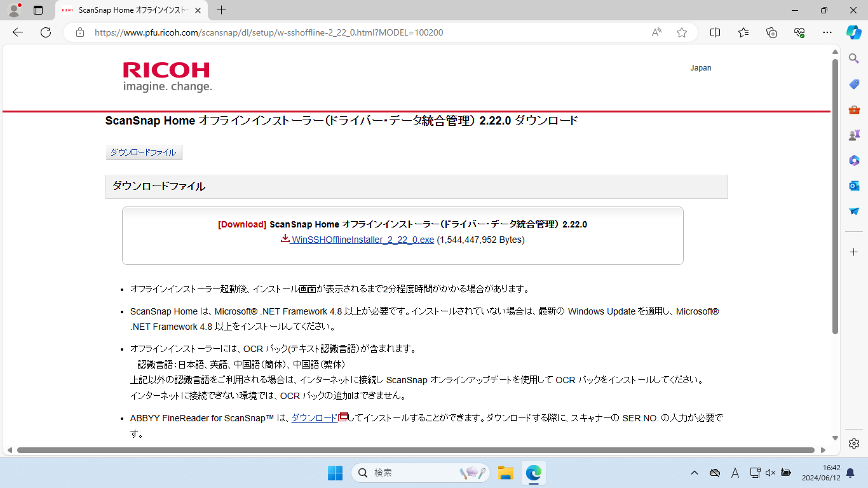The image size is (868, 488).
Task: Add a new sidebar app
Action: point(854,252)
